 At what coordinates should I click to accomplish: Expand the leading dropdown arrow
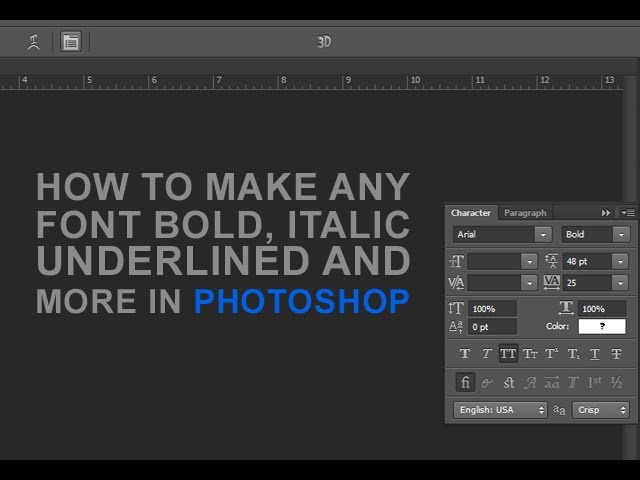tap(620, 262)
